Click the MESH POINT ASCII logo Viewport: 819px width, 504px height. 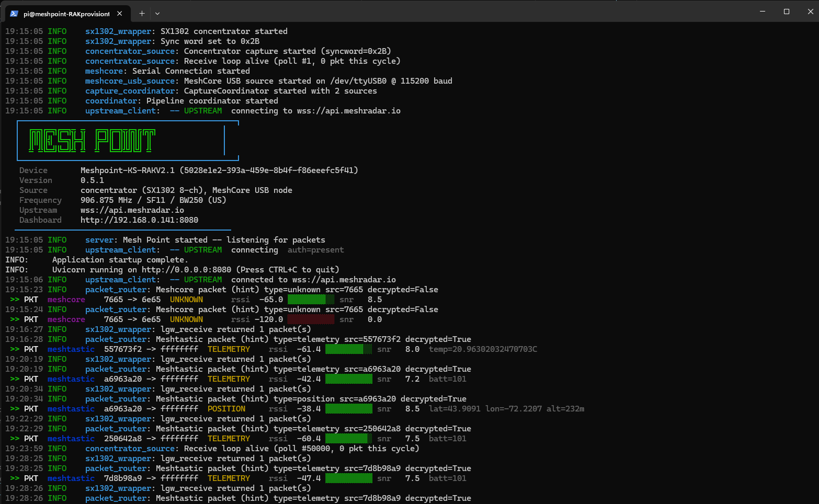pyautogui.click(x=92, y=141)
